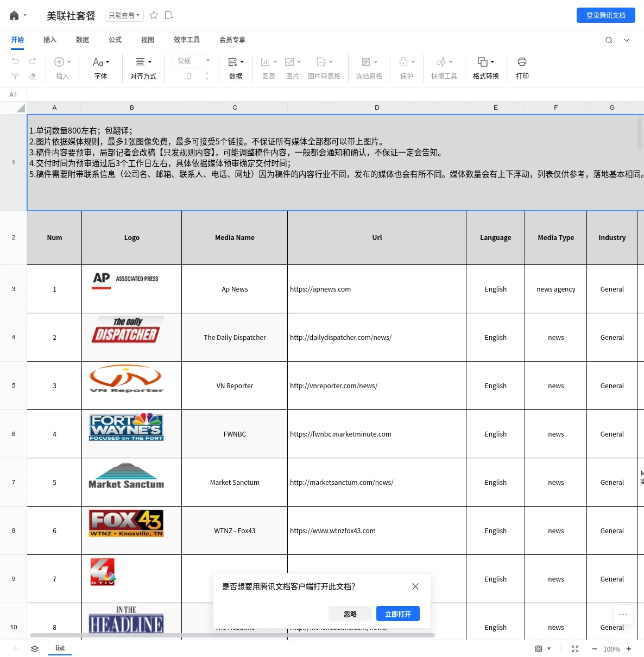The height and width of the screenshot is (657, 644).
Task: Zoom in with the plus button
Action: click(629, 649)
